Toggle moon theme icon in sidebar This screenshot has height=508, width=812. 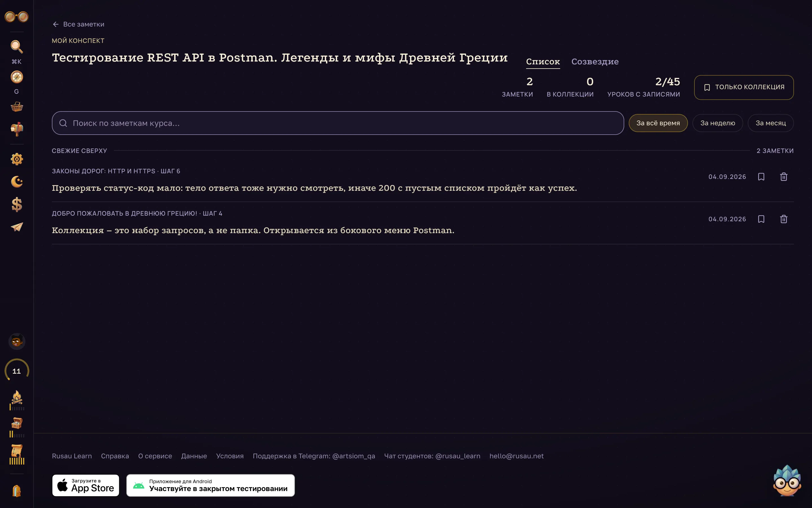[x=16, y=182]
